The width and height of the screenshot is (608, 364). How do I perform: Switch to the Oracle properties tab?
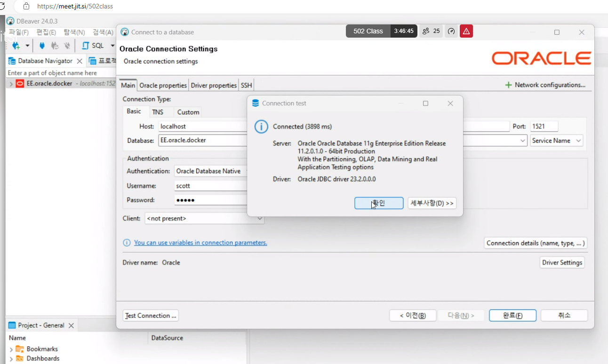click(x=163, y=85)
